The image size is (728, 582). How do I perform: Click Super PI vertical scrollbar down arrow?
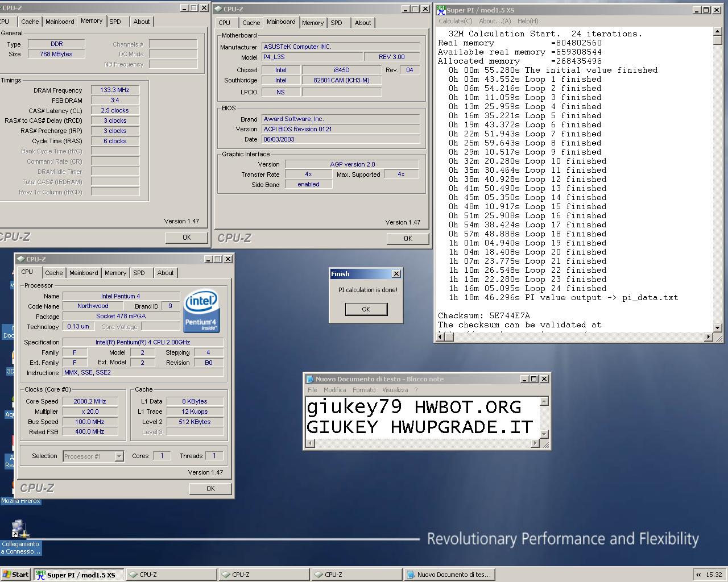718,327
